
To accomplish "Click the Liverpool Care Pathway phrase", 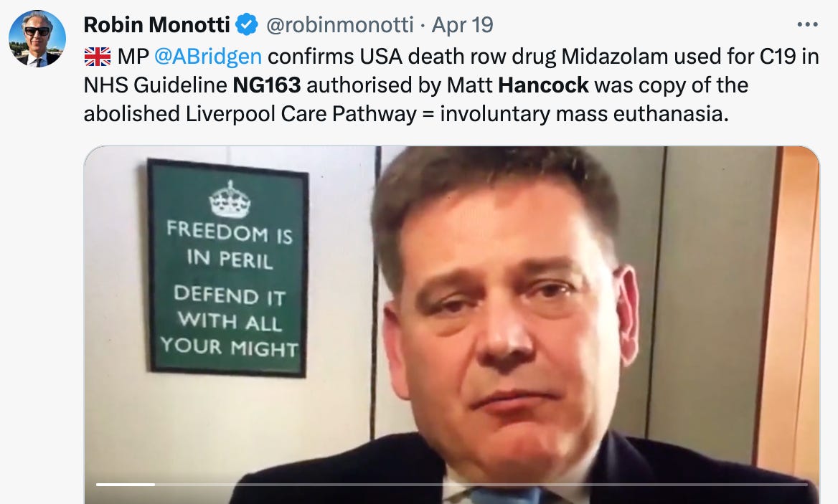I will (301, 114).
